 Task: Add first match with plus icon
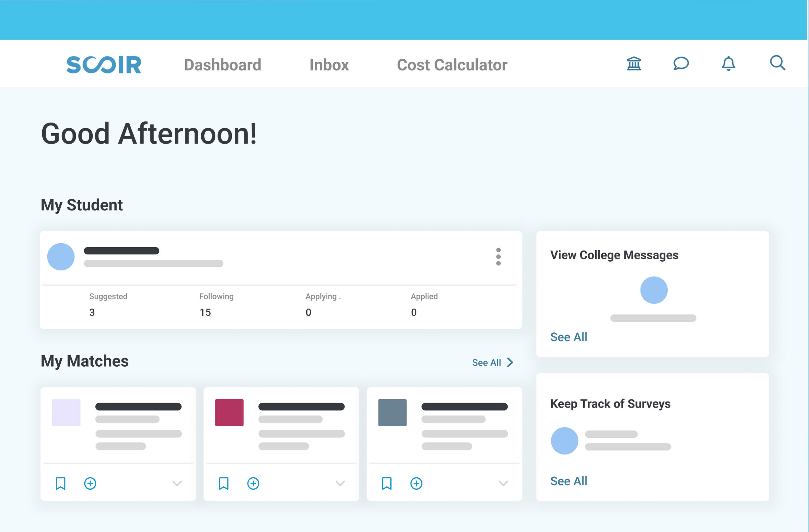click(90, 483)
